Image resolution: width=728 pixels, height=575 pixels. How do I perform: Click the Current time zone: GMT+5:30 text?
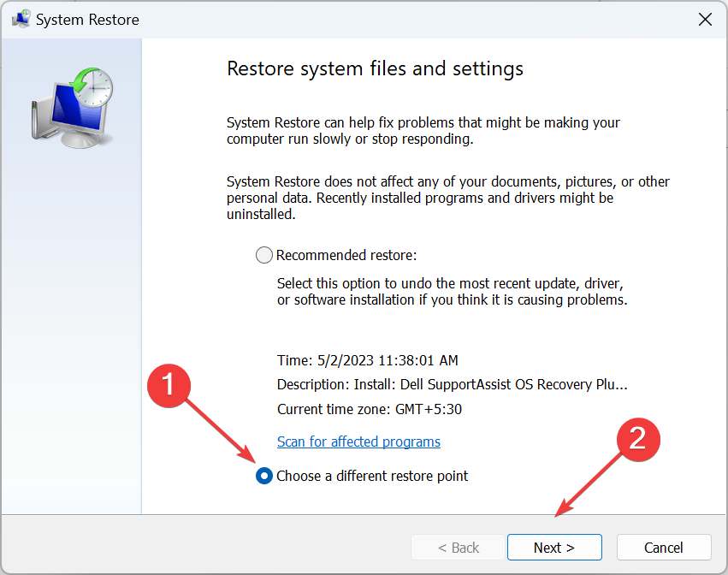point(369,409)
